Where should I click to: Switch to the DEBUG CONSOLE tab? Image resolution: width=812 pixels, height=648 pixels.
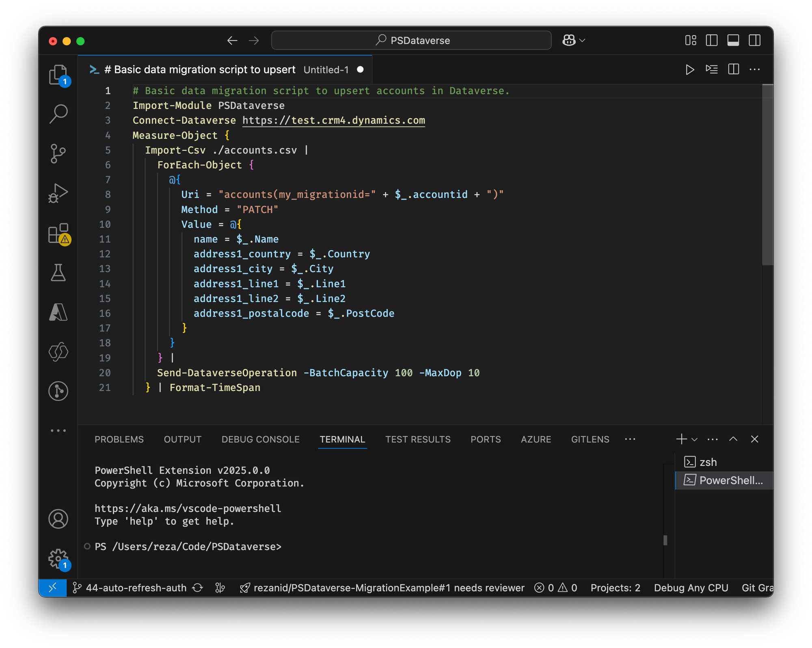click(260, 439)
